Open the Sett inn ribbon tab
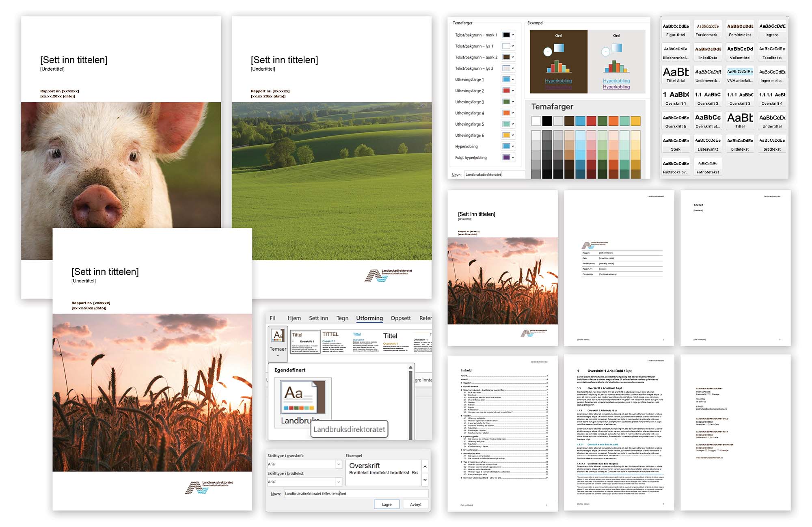Viewport: 812px width, 527px height. coord(318,318)
